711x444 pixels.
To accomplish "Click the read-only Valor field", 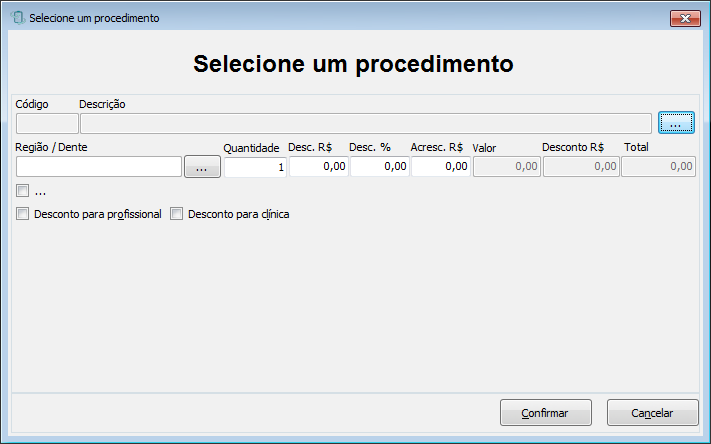I will [507, 167].
